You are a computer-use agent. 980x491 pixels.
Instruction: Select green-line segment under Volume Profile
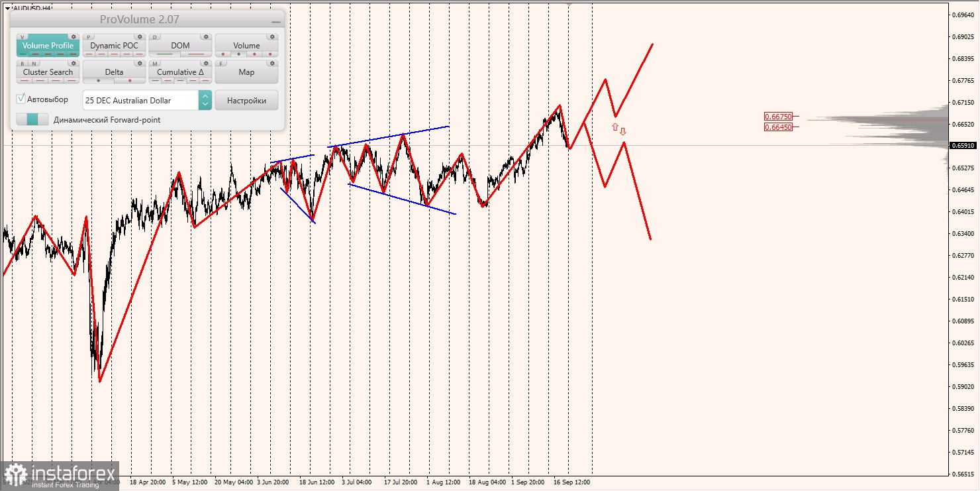23,54
